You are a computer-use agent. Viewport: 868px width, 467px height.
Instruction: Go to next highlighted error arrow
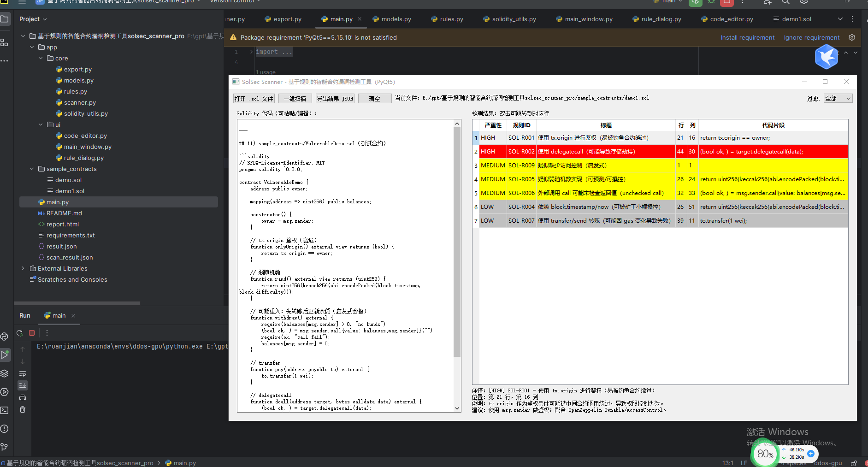[856, 53]
